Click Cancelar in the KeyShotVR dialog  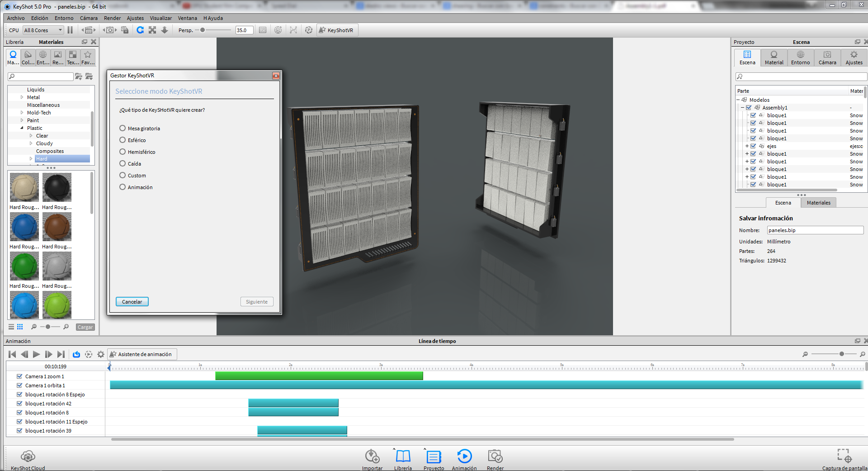point(132,302)
